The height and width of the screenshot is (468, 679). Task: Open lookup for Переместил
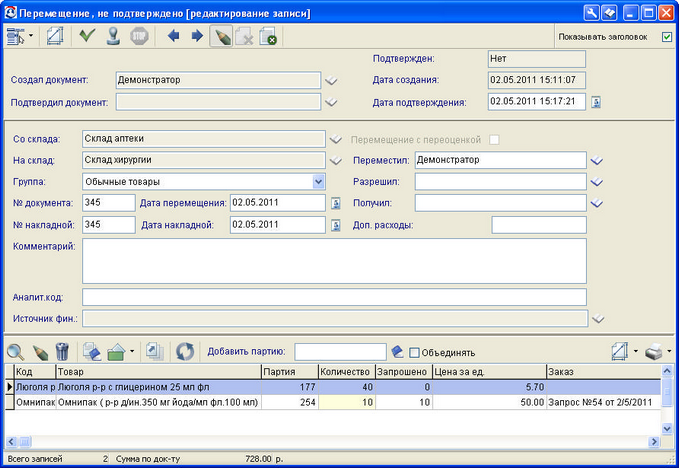(597, 161)
